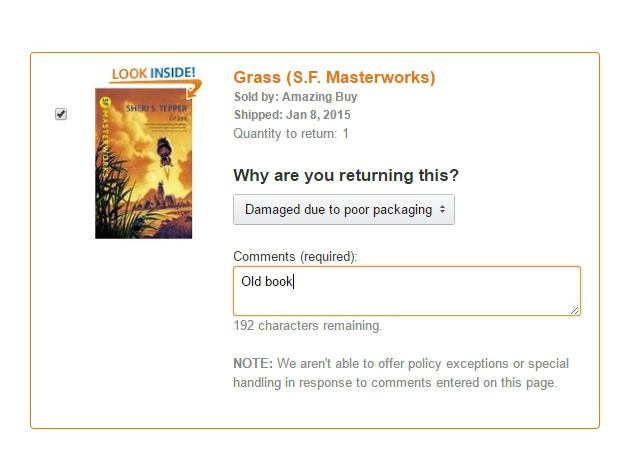This screenshot has width=635, height=475.
Task: Click the resize grip of the comments box
Action: tap(575, 310)
